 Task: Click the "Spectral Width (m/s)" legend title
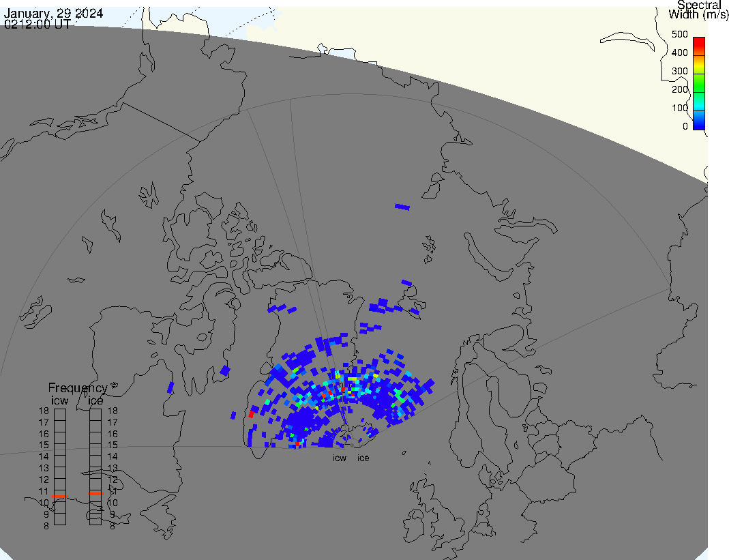[x=699, y=10]
